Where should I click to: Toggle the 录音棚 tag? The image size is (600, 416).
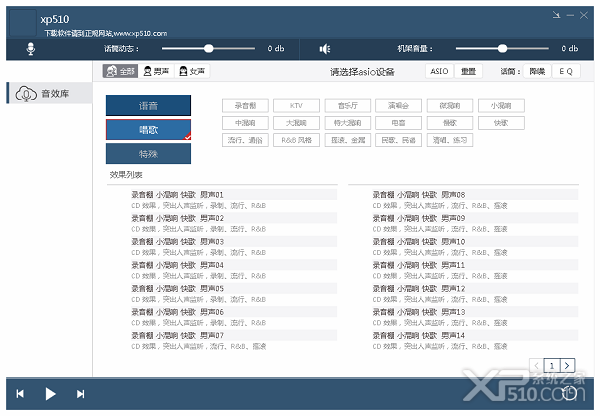[x=245, y=106]
